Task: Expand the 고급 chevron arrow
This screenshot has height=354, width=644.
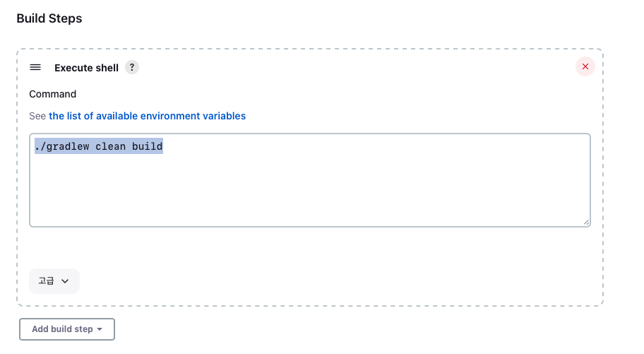Action: [x=65, y=281]
